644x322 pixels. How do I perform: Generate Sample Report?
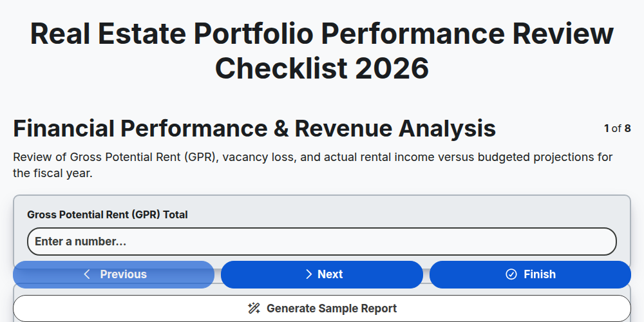[x=322, y=308]
